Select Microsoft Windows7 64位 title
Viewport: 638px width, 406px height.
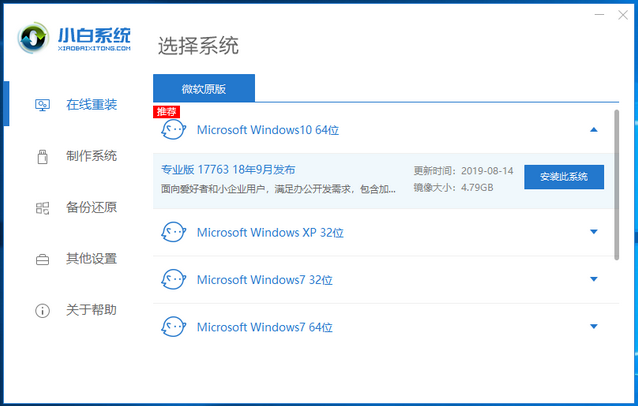pyautogui.click(x=265, y=327)
